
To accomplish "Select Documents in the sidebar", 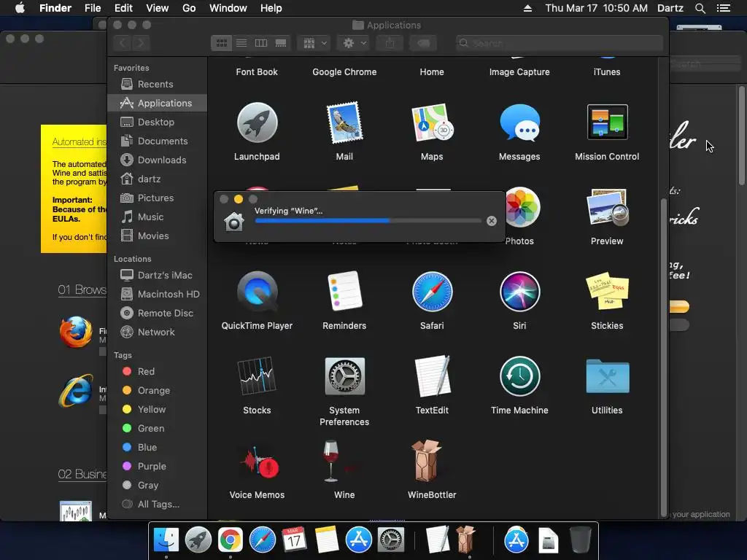I will (158, 141).
